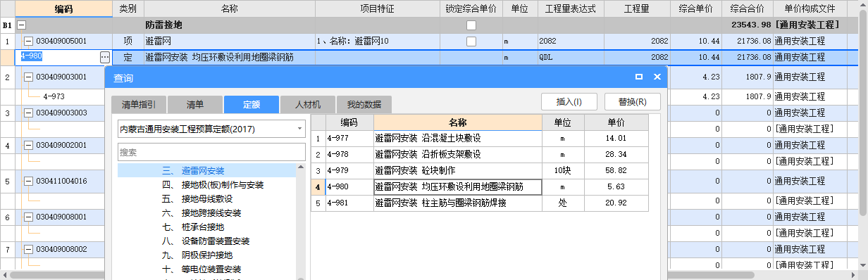Click the 4-973 sub-item code
Image resolution: width=868 pixels, height=280 pixels.
(54, 96)
